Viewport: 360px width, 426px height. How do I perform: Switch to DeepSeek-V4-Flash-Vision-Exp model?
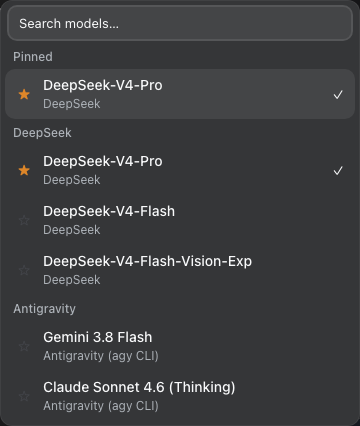click(x=180, y=270)
